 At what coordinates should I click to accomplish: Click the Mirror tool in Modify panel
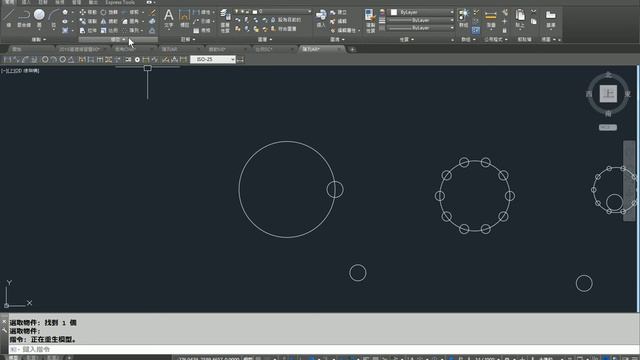pyautogui.click(x=109, y=21)
